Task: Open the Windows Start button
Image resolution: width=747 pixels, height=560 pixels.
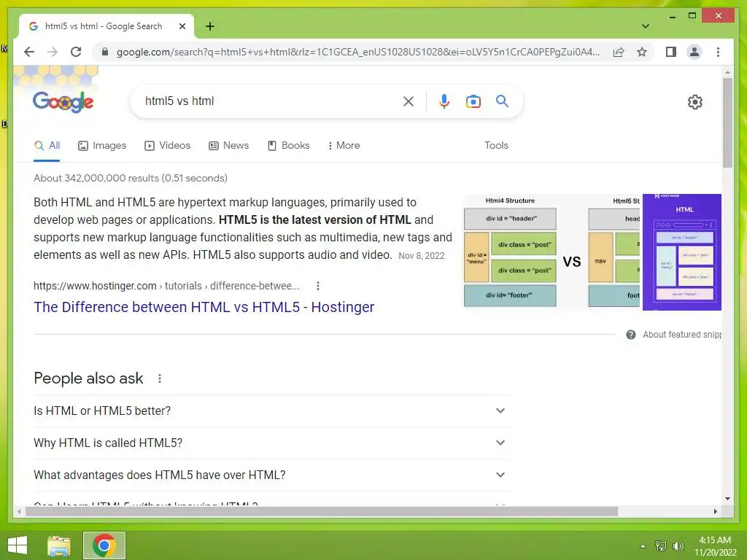Action: tap(18, 545)
